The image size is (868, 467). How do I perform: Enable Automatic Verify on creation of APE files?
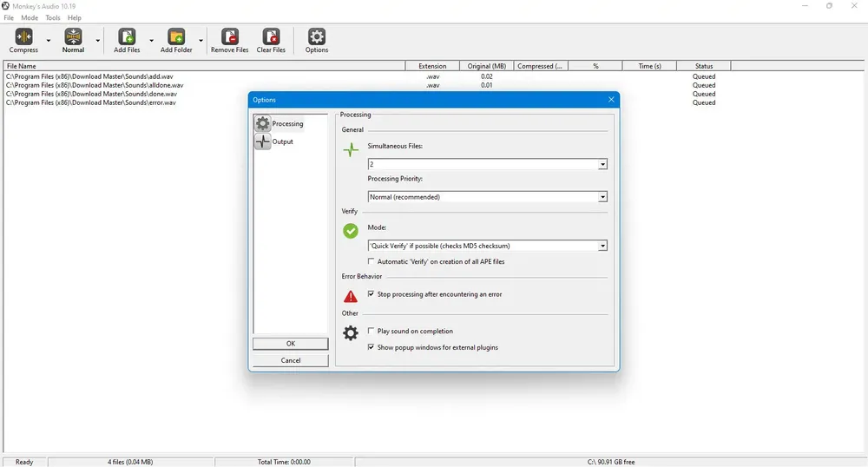[x=371, y=261]
